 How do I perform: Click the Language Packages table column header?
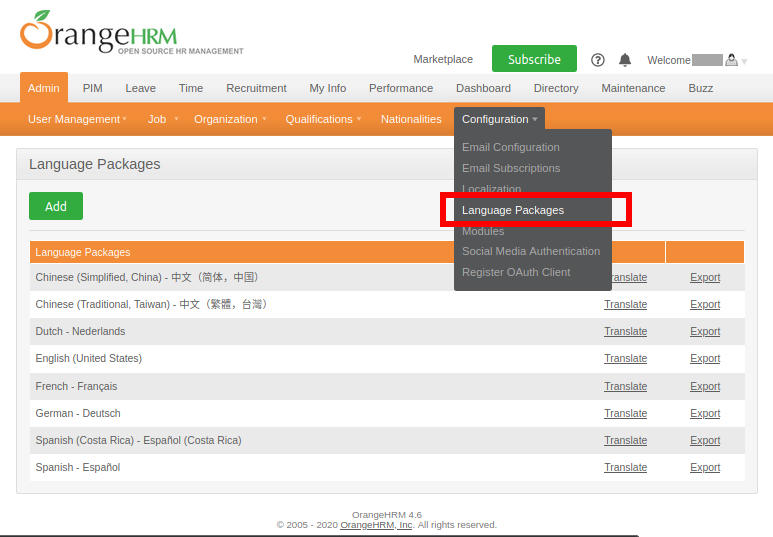pos(82,252)
